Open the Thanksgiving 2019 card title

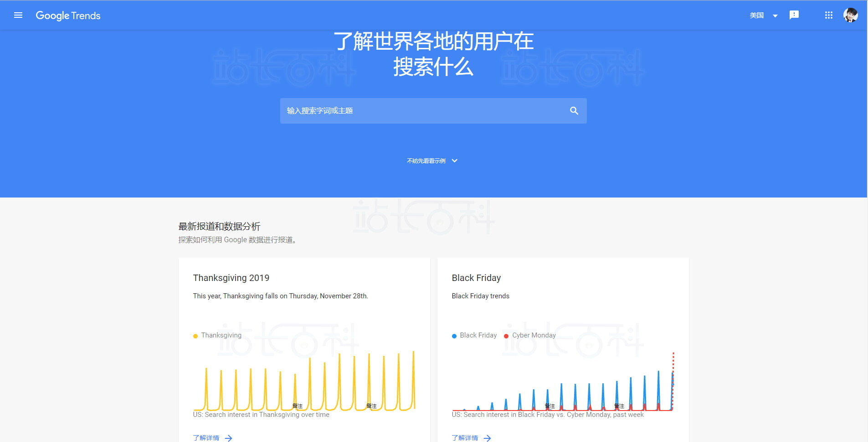click(x=231, y=278)
